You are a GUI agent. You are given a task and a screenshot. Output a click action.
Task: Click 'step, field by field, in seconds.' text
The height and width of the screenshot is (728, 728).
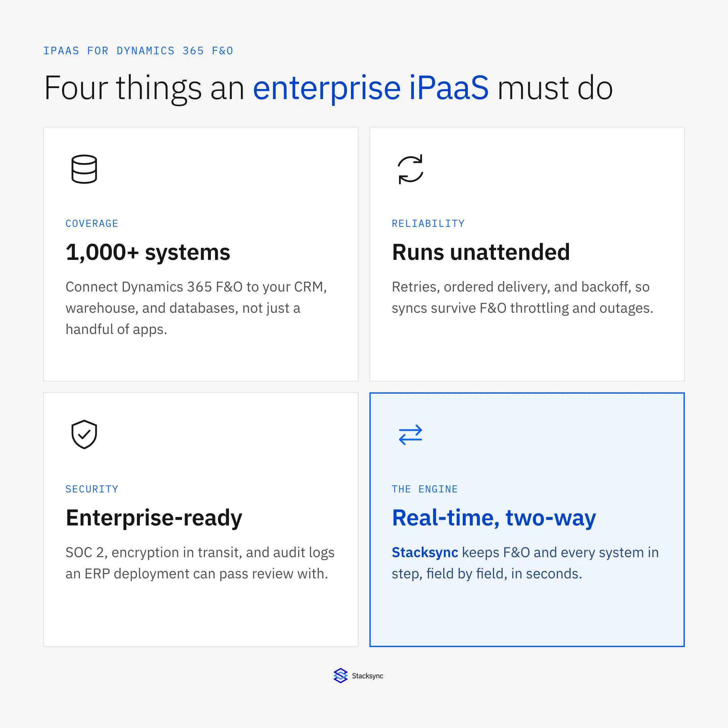click(x=487, y=574)
